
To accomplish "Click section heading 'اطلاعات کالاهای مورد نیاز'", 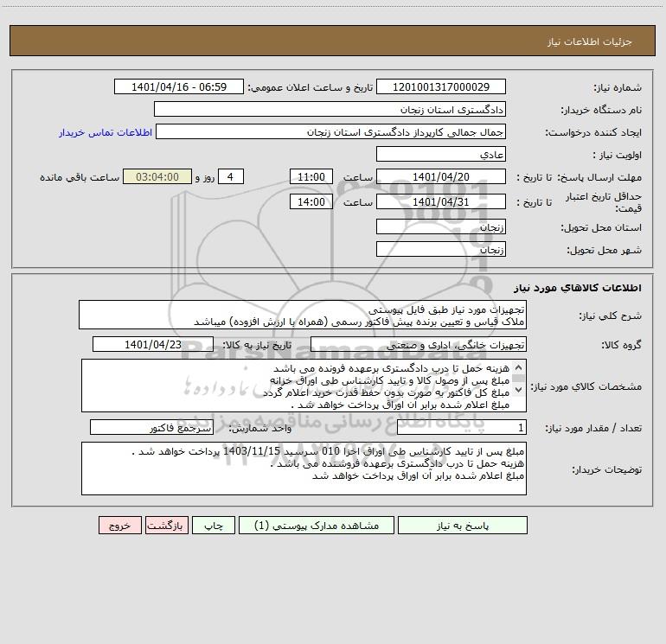I will click(578, 288).
